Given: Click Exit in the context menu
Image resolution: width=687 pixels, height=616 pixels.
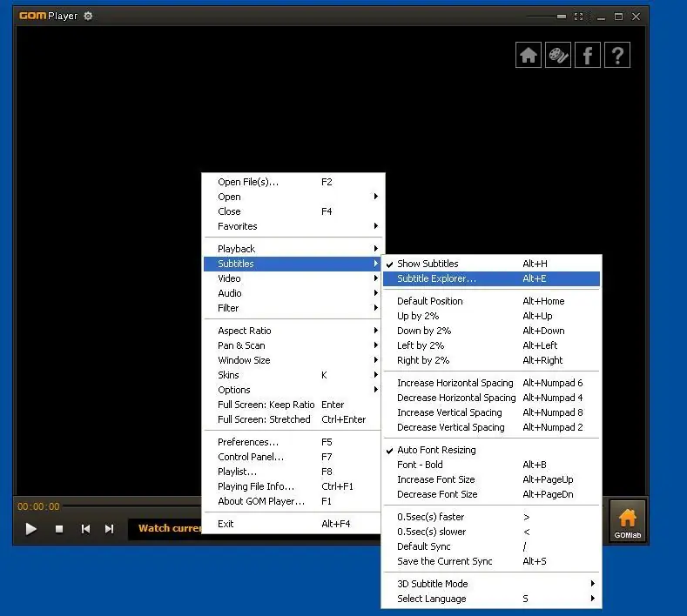Looking at the screenshot, I should [x=226, y=524].
